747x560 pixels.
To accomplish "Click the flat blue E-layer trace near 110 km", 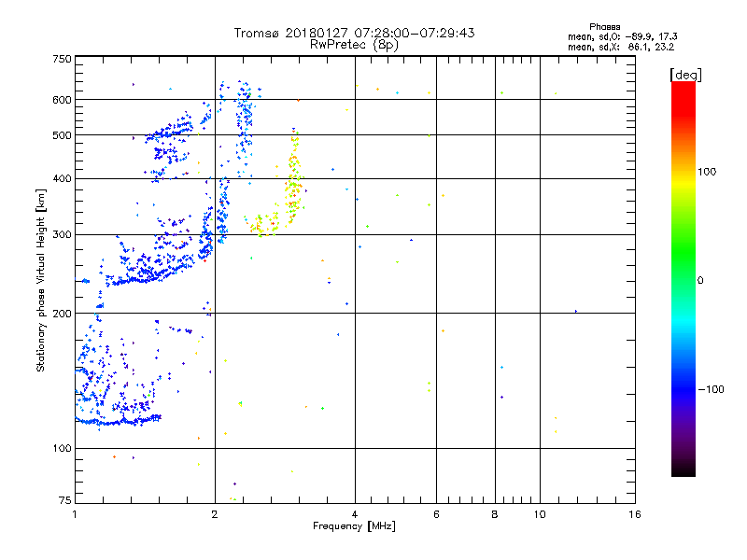I will (119, 421).
